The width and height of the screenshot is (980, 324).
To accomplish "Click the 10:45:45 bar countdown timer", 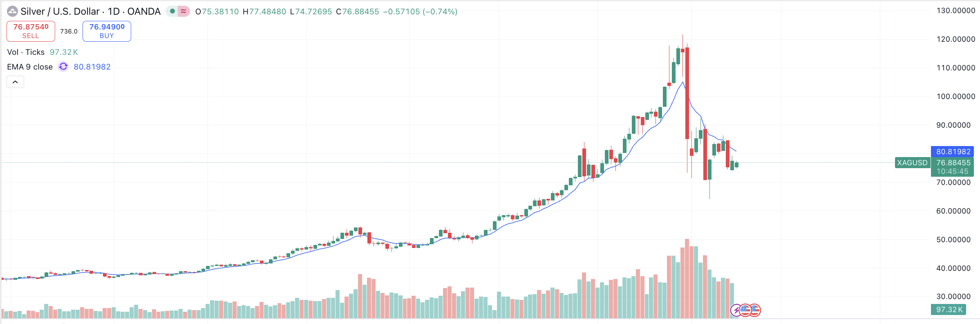I will [x=952, y=171].
